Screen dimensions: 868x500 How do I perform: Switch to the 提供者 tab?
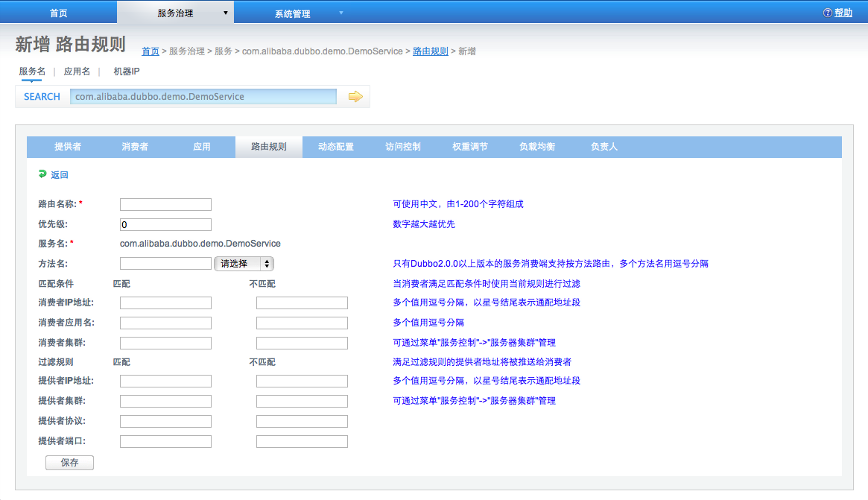68,147
